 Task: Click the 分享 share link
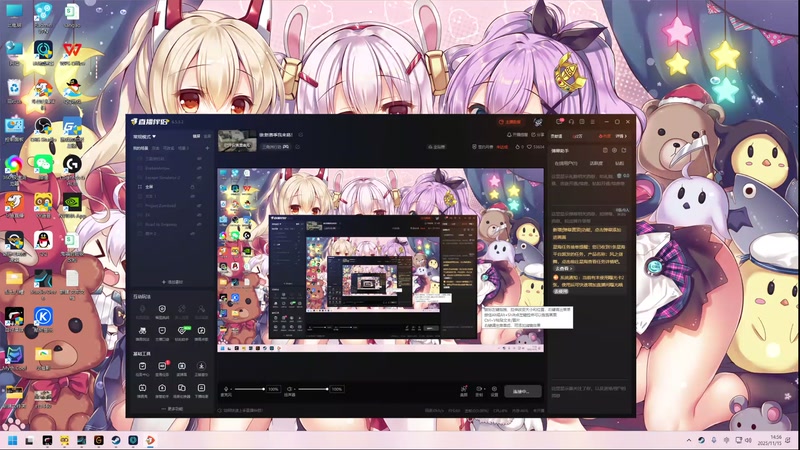click(538, 135)
